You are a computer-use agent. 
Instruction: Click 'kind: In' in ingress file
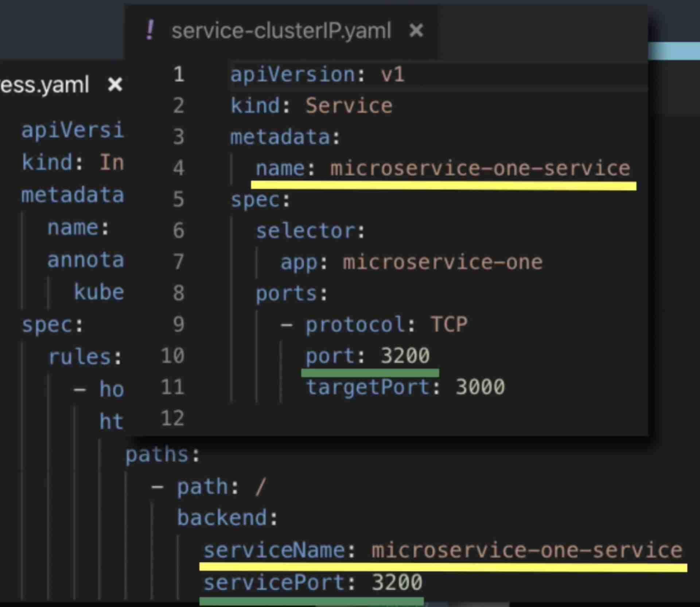(x=73, y=162)
